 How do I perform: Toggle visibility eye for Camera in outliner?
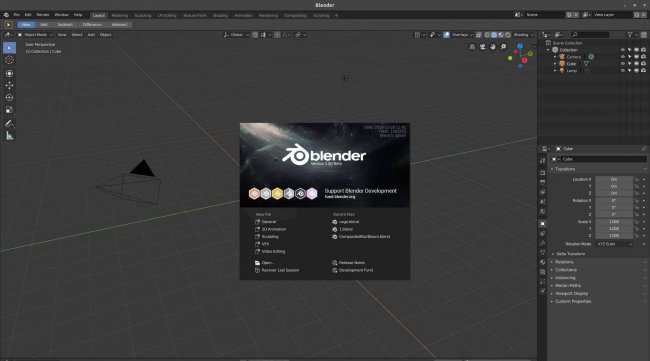[623, 57]
